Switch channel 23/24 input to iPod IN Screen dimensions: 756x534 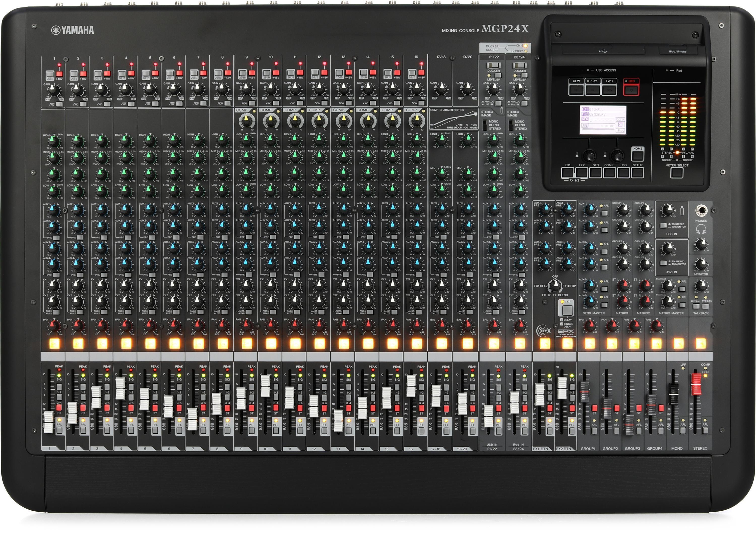tap(524, 104)
